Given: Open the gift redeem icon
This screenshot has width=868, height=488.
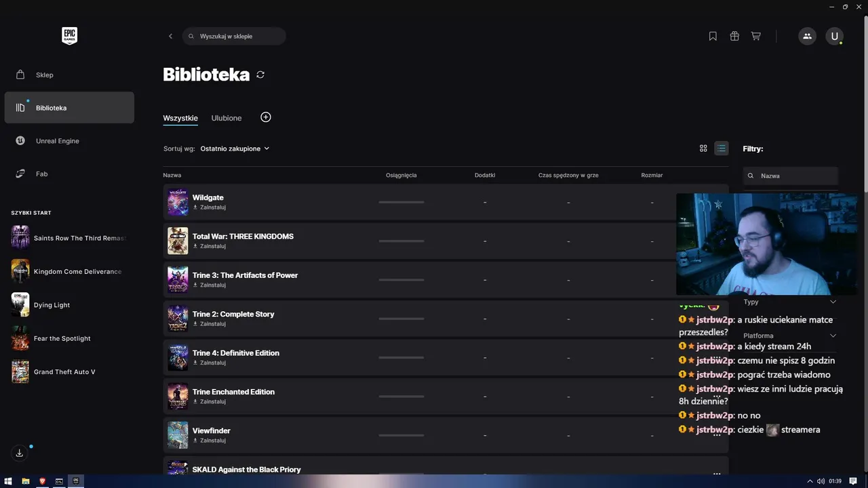Looking at the screenshot, I should pos(734,36).
